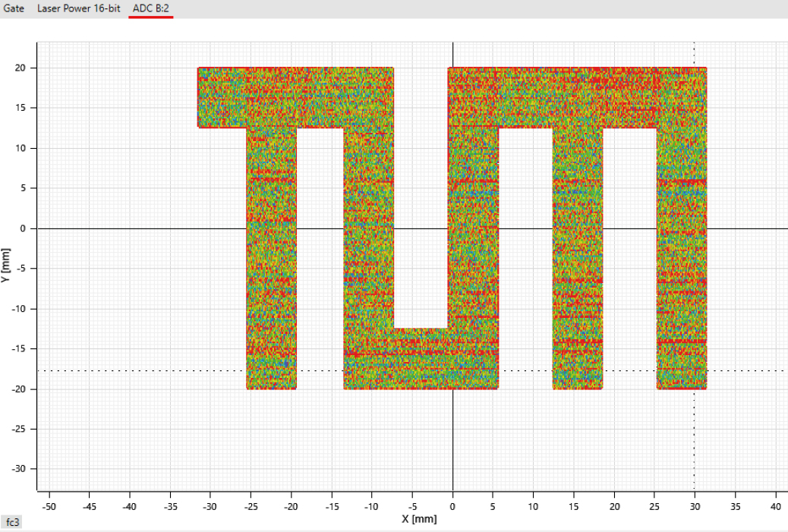Open the Laser Power 16-bit tab

[79, 8]
